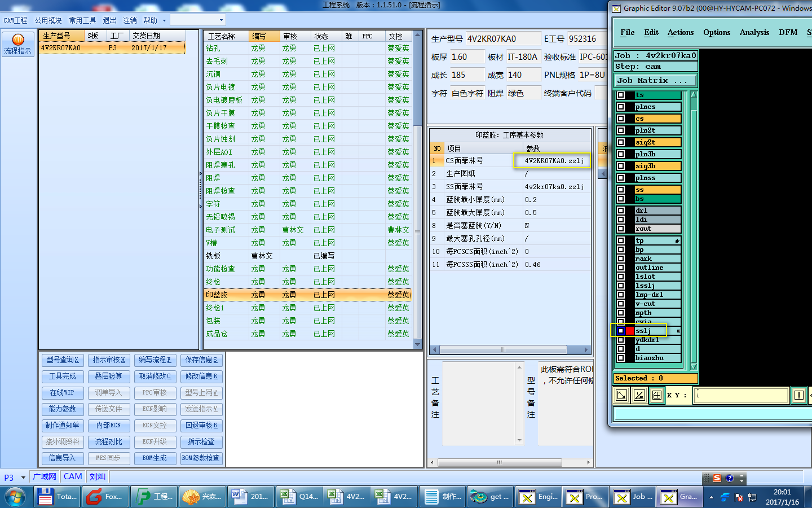Open the 常用工具 menu
812x508 pixels.
coord(82,20)
